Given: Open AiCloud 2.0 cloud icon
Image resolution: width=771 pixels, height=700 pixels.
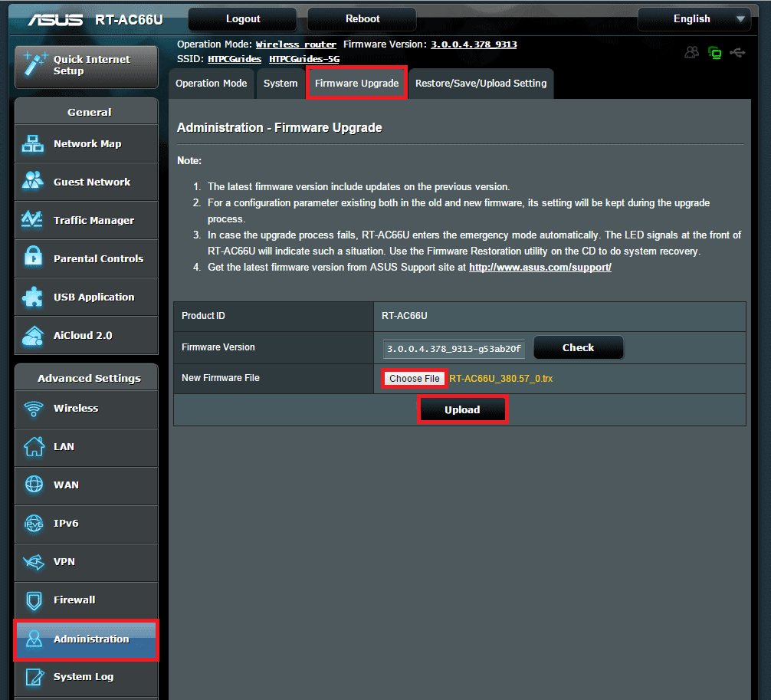Looking at the screenshot, I should coord(33,335).
